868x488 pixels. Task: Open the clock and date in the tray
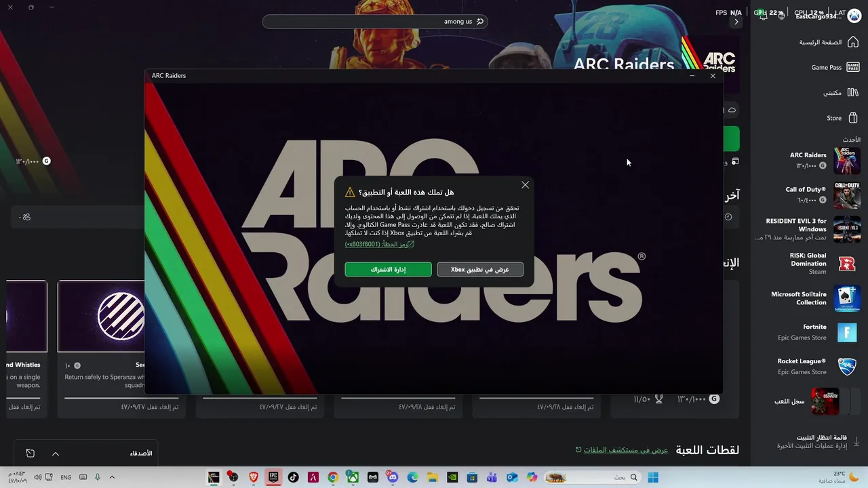[16, 477]
